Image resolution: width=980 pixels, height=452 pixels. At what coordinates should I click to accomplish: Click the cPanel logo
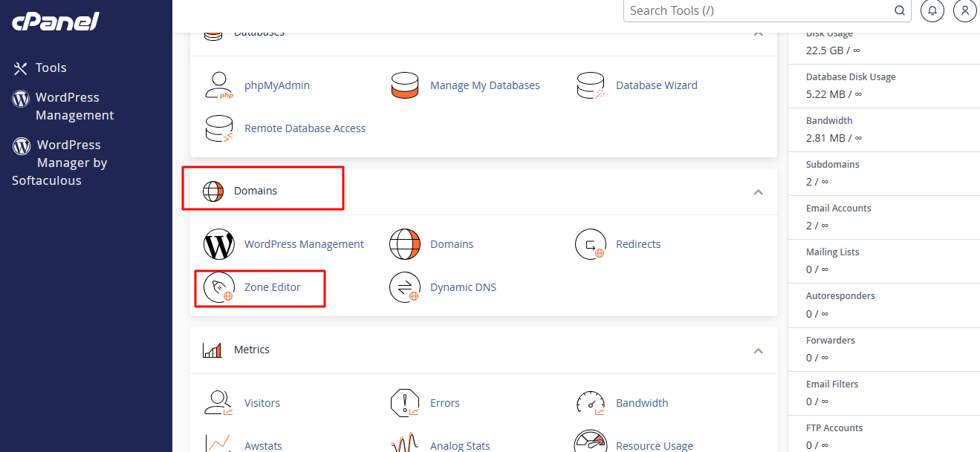click(x=55, y=22)
